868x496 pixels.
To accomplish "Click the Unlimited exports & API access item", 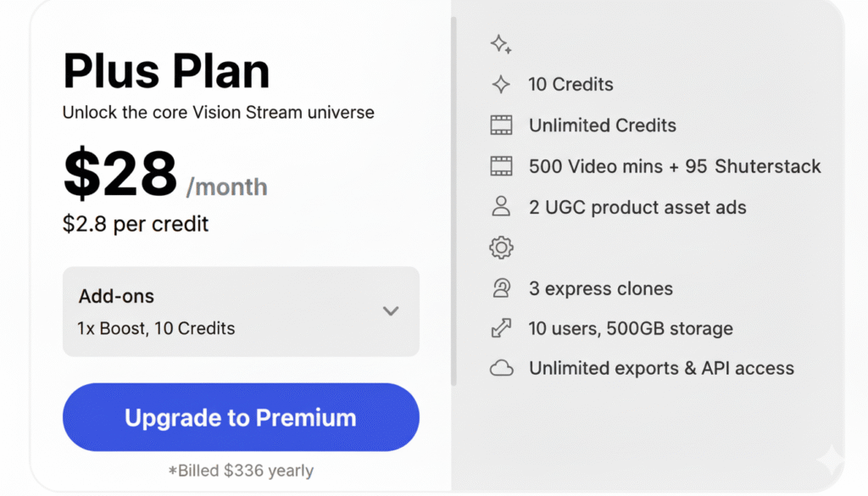I will 661,368.
